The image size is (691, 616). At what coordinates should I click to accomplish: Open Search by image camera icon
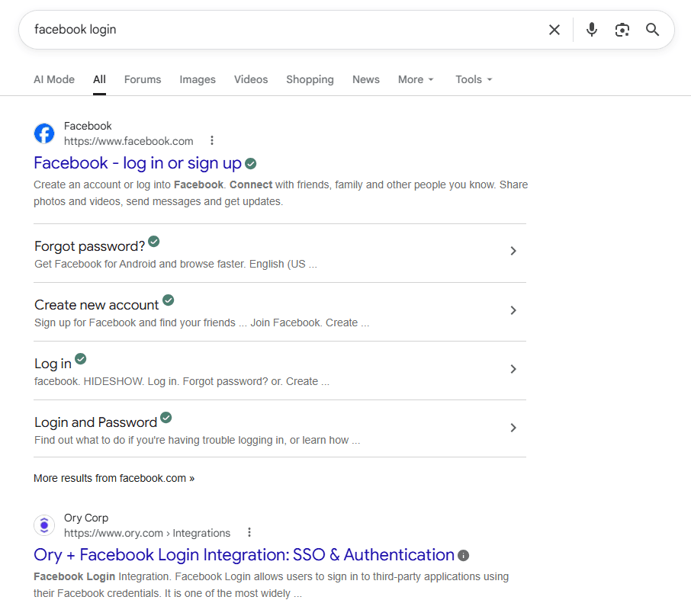(x=622, y=30)
